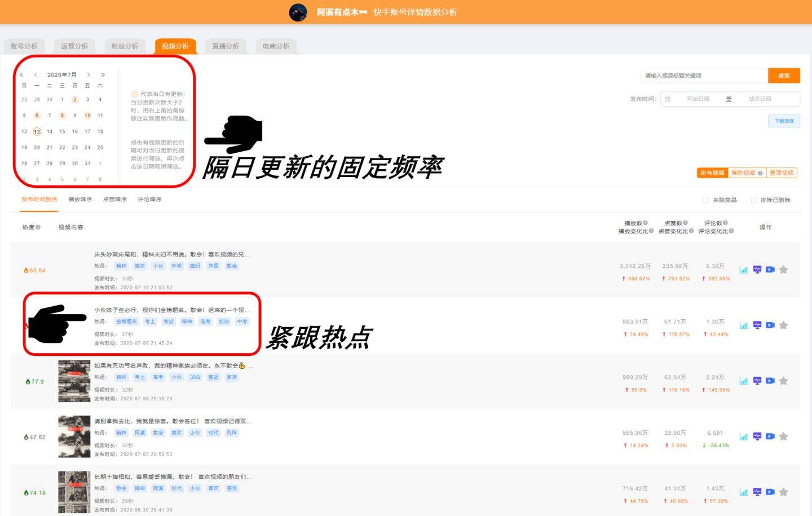Viewport: 812px width, 516px height.
Task: Switch to the 粉丝分析 tab
Action: click(x=125, y=46)
